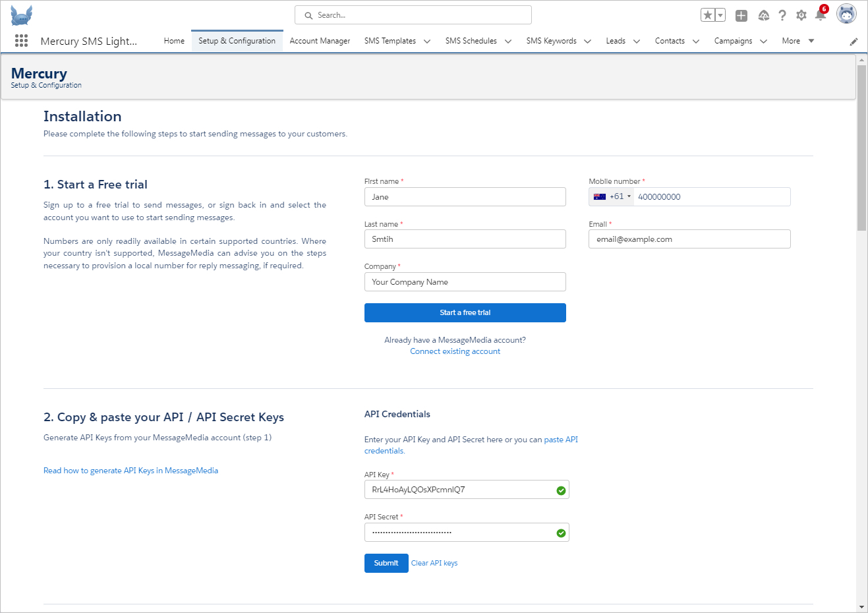Viewport: 868px width, 613px height.
Task: Select the Setup & Configuration tab
Action: 237,41
